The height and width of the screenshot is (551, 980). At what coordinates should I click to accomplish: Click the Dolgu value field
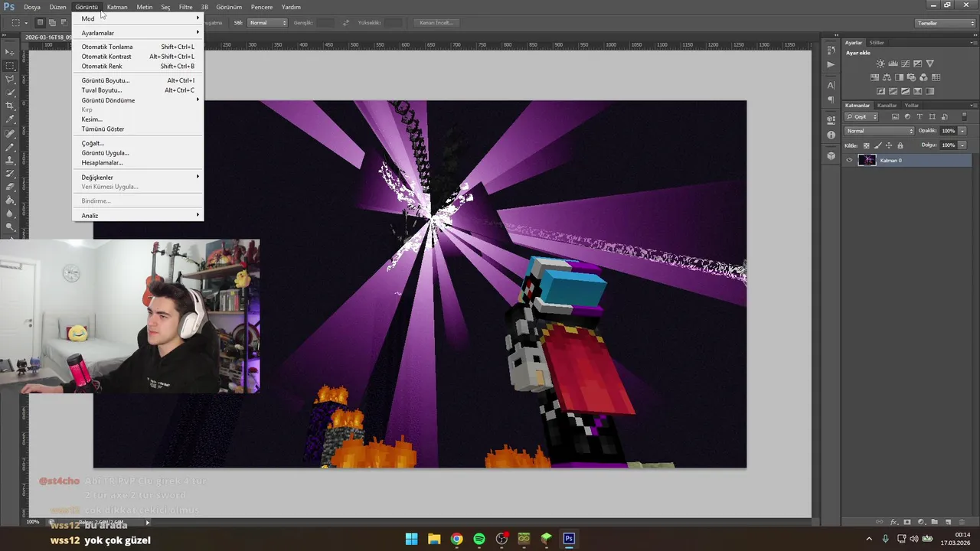(x=948, y=145)
